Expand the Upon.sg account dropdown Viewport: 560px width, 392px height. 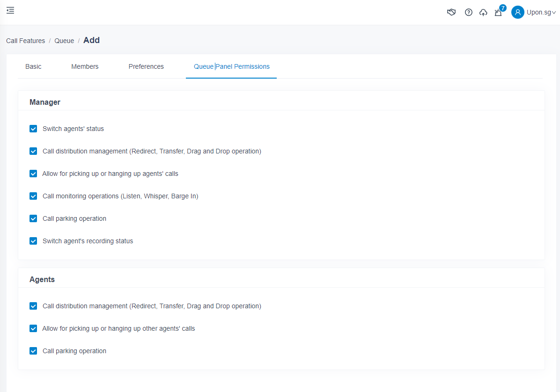(x=541, y=13)
